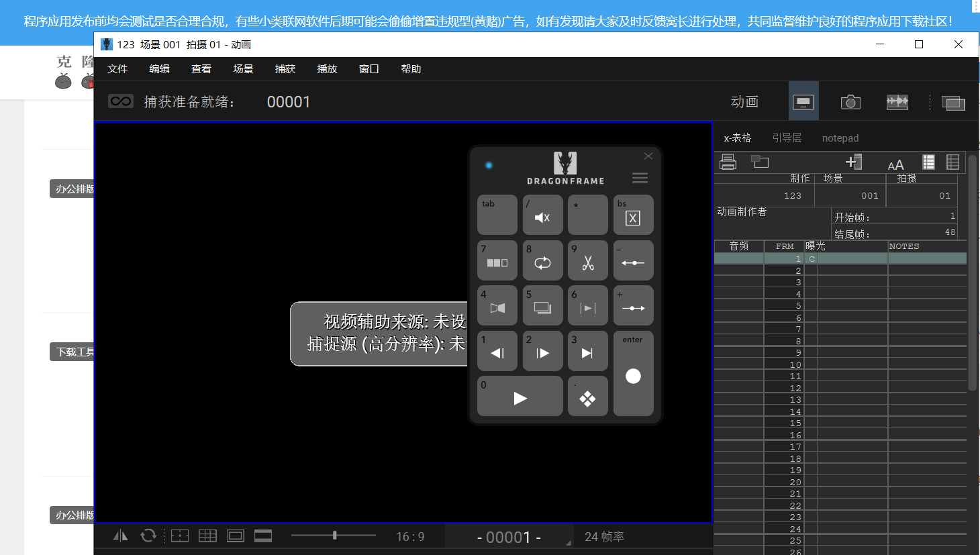Select the outlined grid row layout icon
Viewport: 980px width, 555px height.
tap(952, 162)
